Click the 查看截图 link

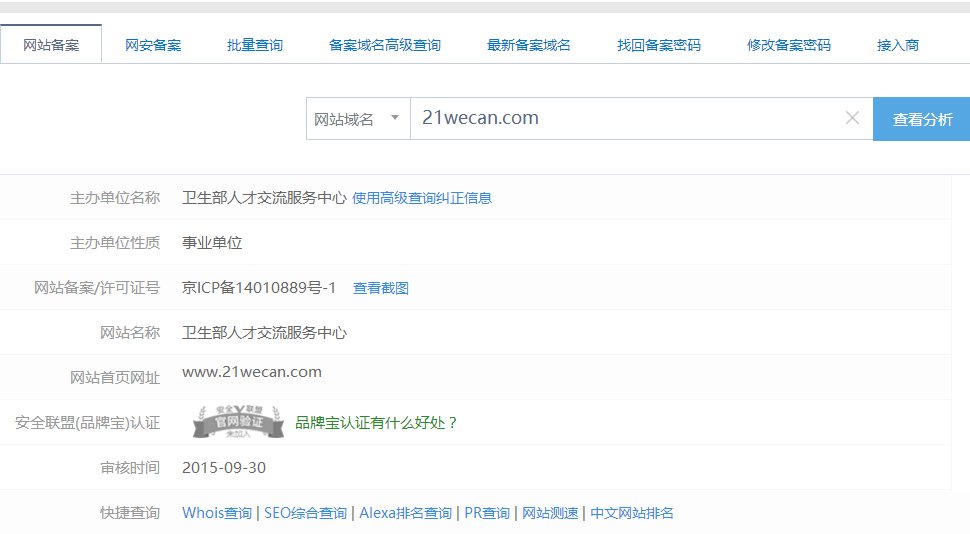[380, 288]
